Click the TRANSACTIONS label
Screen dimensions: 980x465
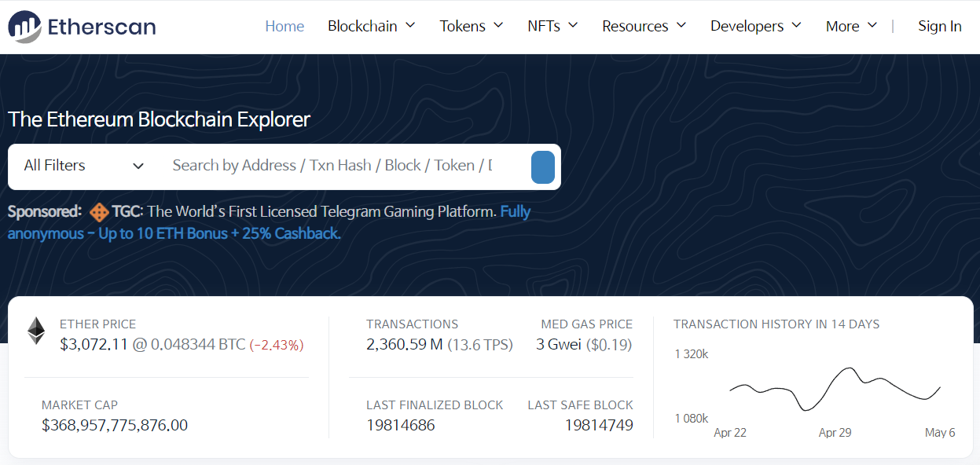(x=412, y=324)
